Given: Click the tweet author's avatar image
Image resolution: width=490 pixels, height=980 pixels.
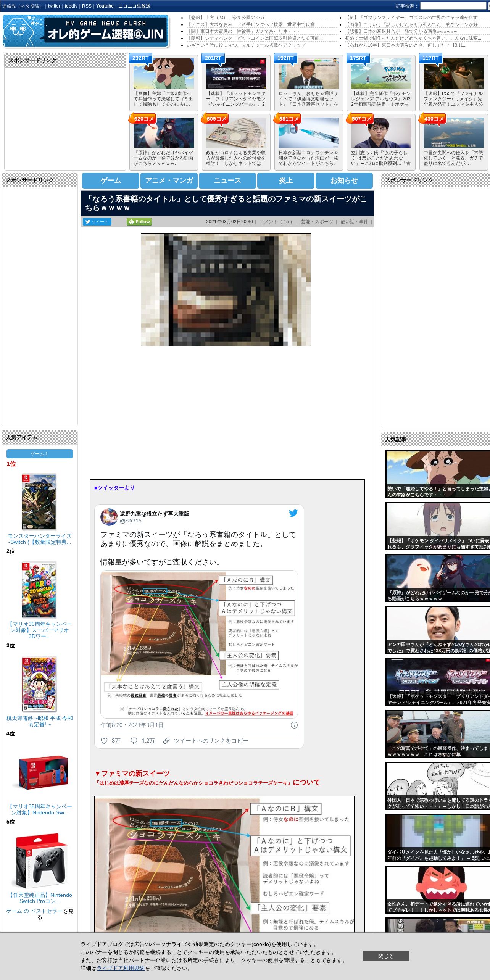Looking at the screenshot, I should [109, 517].
